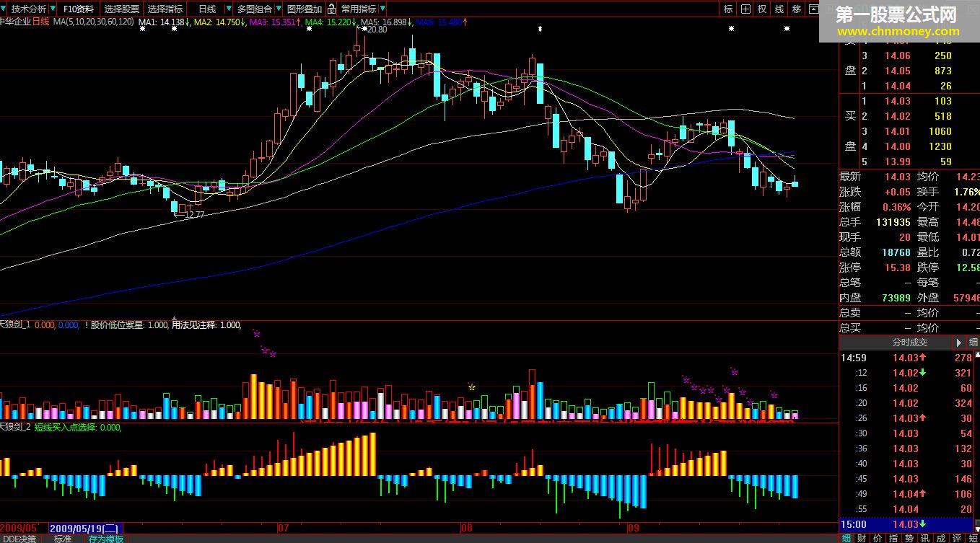
Task: Click 图形叠加 overlay option
Action: [305, 9]
